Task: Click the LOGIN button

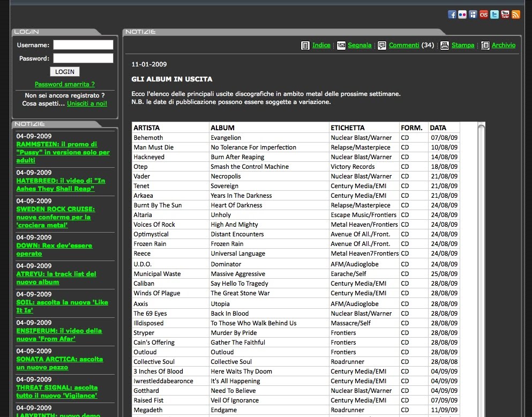Action: pyautogui.click(x=65, y=72)
